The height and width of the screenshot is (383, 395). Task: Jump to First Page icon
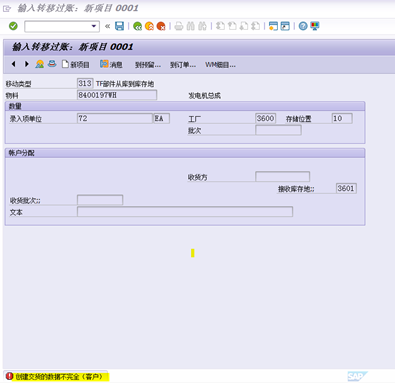(x=220, y=26)
